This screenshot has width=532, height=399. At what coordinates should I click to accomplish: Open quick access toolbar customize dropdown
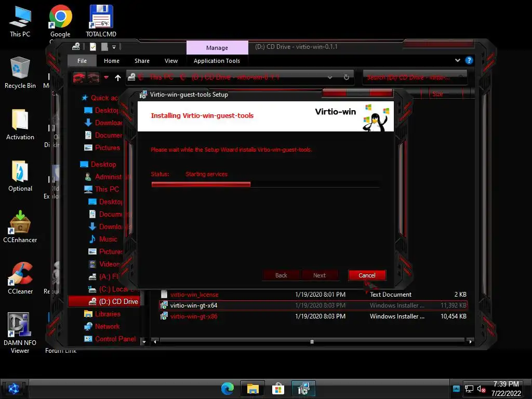click(114, 47)
